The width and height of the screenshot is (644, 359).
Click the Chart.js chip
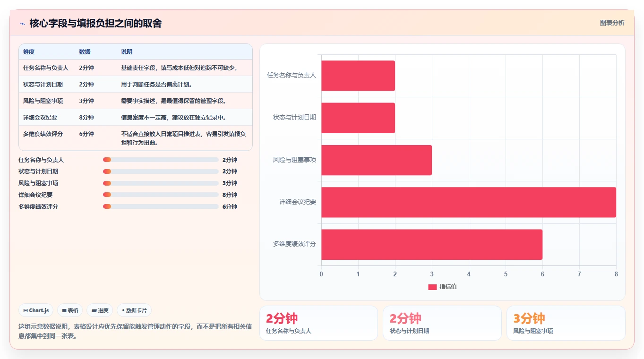coord(36,310)
